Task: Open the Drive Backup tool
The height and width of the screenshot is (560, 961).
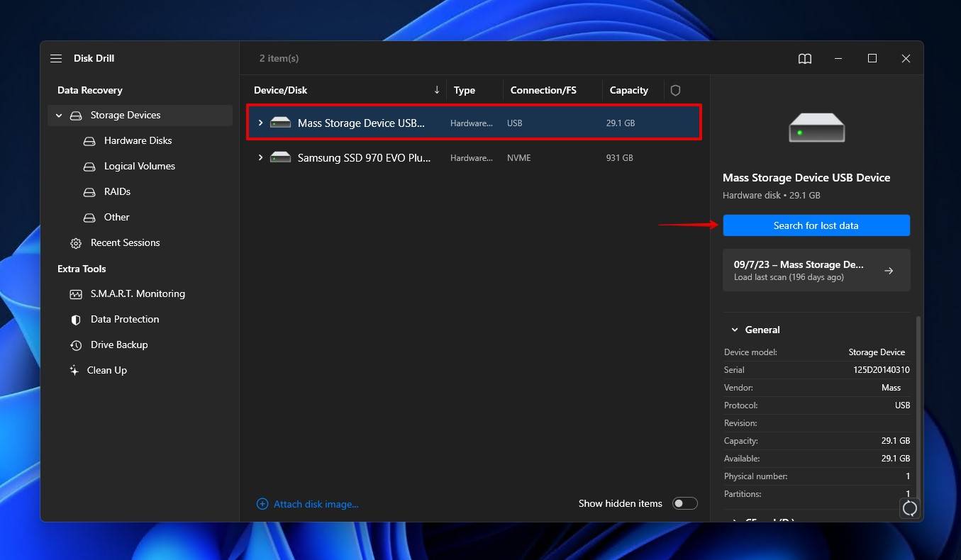Action: 118,345
